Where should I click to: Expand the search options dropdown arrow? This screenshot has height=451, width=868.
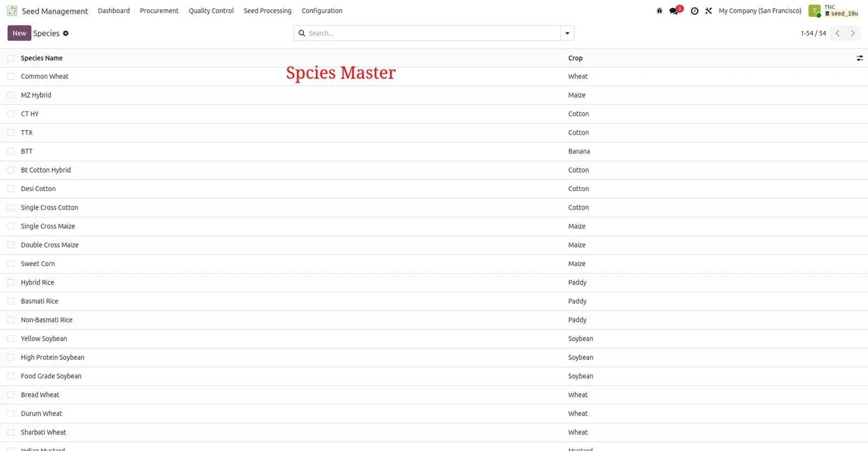(x=567, y=33)
